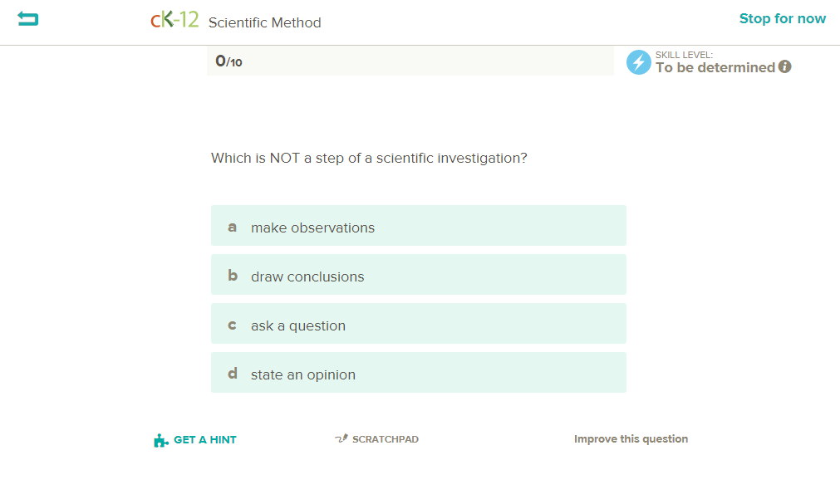Screen dimensions: 840x504
Task: Click the question text
Action: (x=370, y=158)
